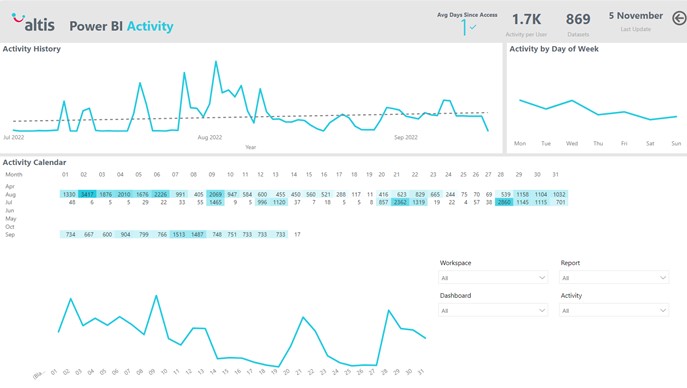
Task: Click the Jun row label in calendar
Action: pyautogui.click(x=10, y=210)
